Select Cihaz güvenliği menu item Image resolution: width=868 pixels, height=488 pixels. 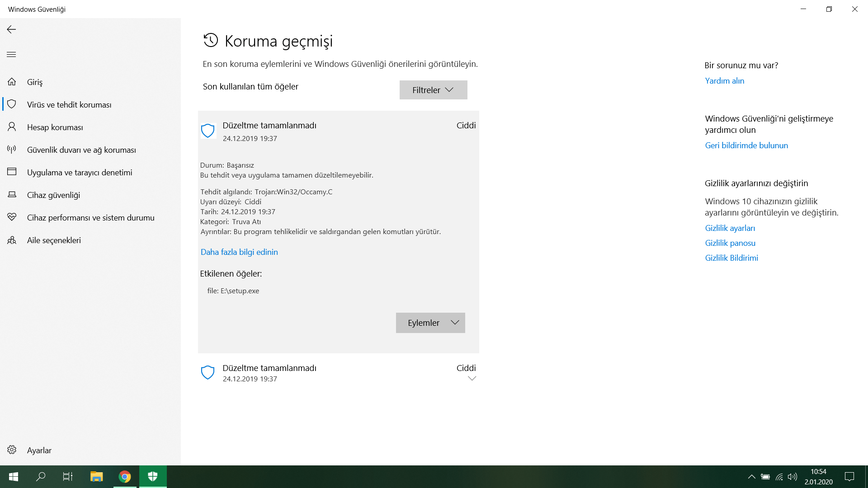pyautogui.click(x=53, y=195)
